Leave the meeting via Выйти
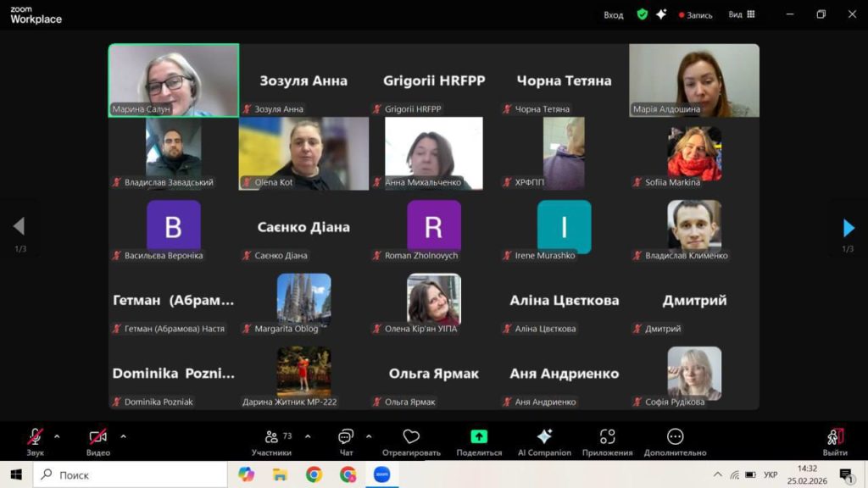The width and height of the screenshot is (868, 488). (834, 441)
